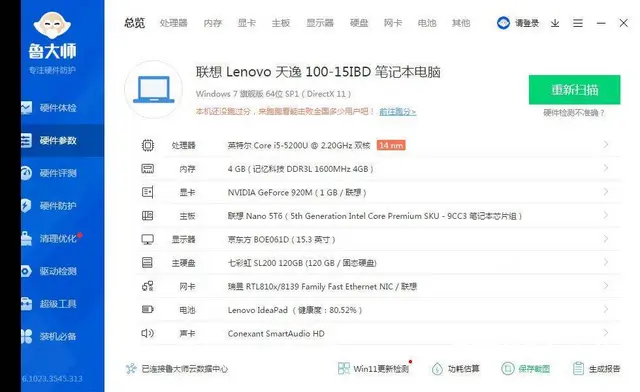Open 驱动检测 in the sidebar

point(62,271)
